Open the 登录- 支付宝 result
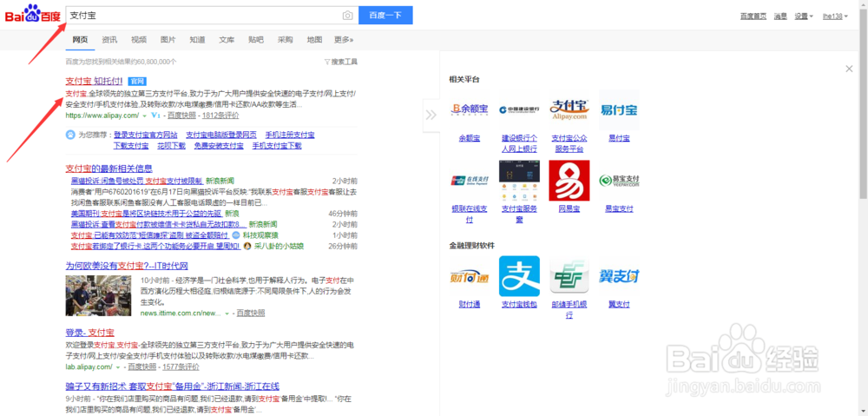Image resolution: width=868 pixels, height=416 pixels. (89, 333)
